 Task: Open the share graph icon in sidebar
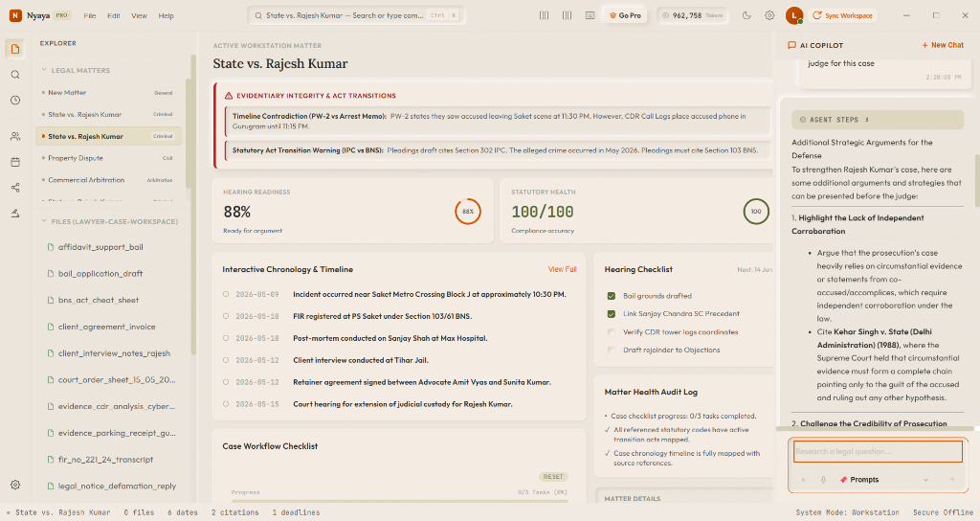pos(15,188)
